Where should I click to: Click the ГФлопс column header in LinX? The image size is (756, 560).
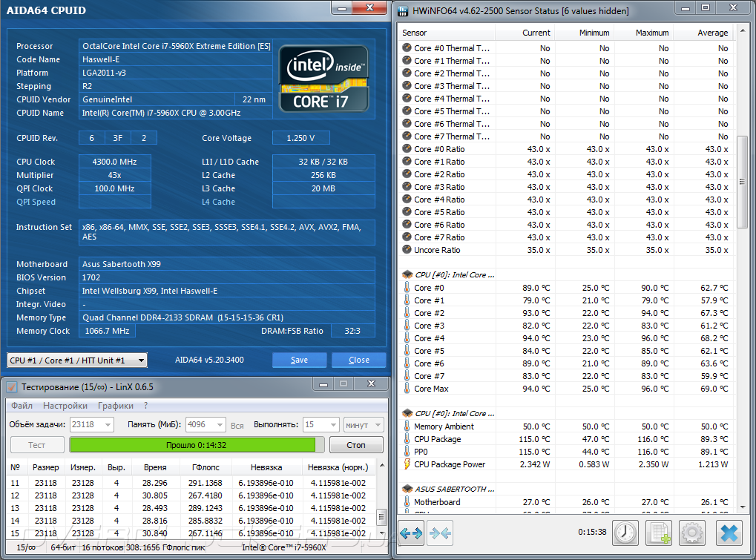pyautogui.click(x=206, y=467)
